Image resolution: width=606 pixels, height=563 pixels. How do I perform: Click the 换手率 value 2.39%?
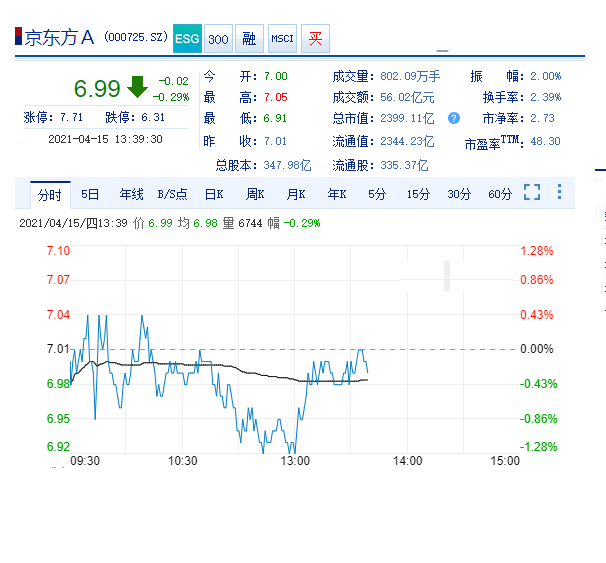pyautogui.click(x=545, y=97)
